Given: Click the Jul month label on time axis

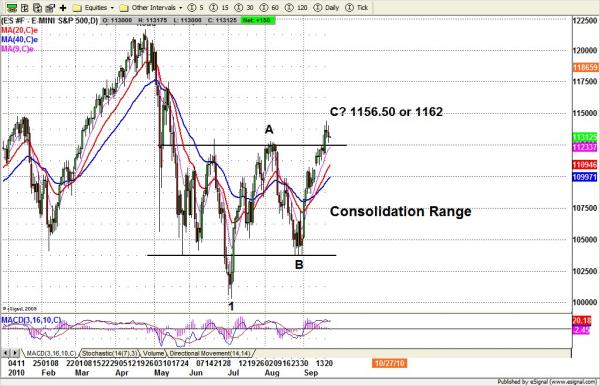Looking at the screenshot, I should point(234,373).
